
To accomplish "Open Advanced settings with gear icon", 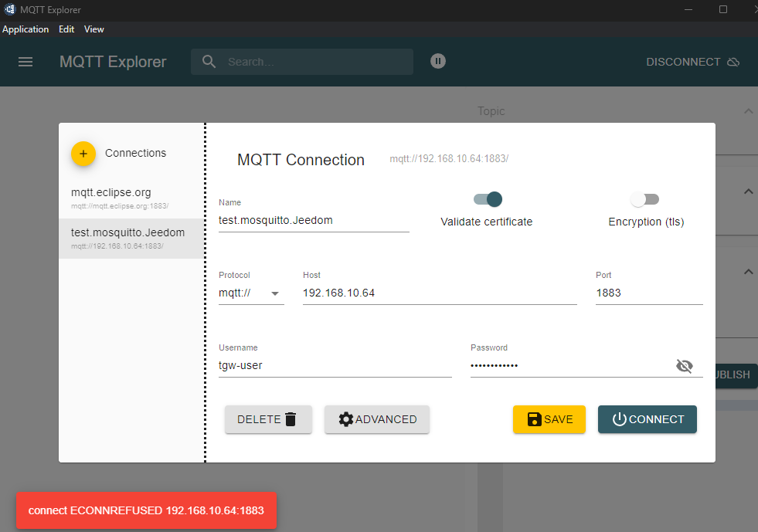I will point(377,419).
